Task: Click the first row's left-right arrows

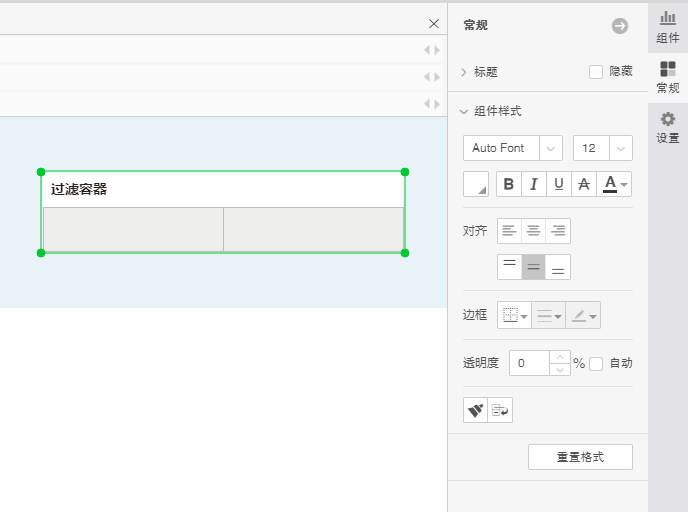Action: coord(432,50)
